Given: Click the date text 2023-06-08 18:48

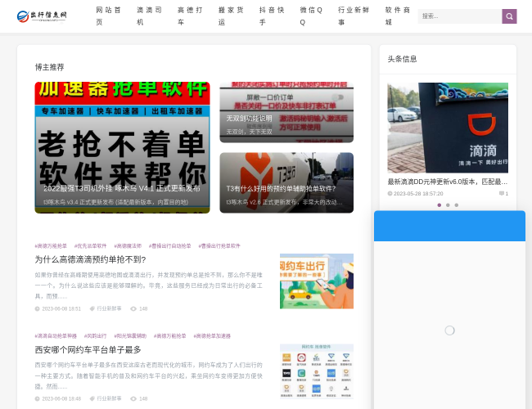Looking at the screenshot, I should click(x=61, y=399).
